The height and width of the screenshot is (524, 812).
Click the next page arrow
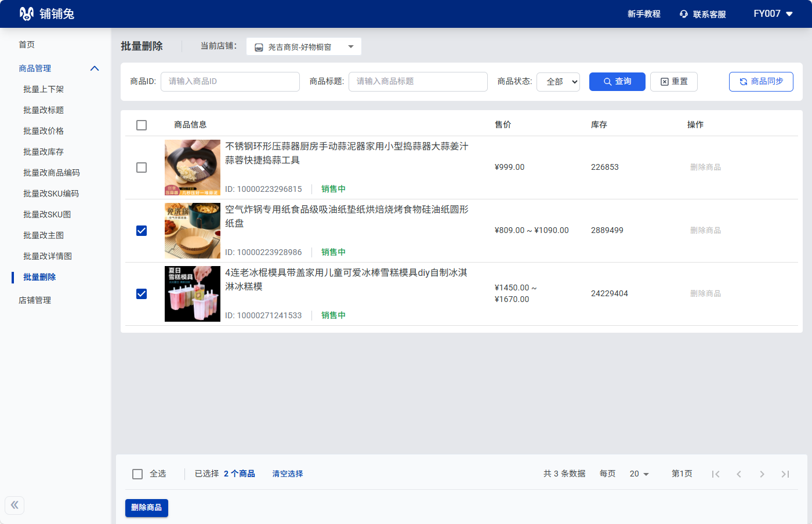click(x=762, y=474)
